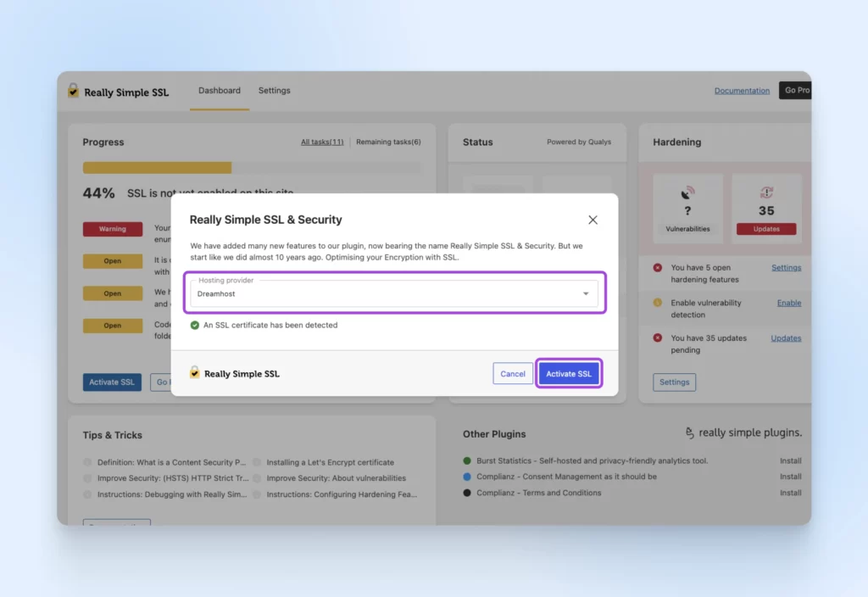Open the Dashboard tab
This screenshot has width=868, height=597.
click(220, 90)
